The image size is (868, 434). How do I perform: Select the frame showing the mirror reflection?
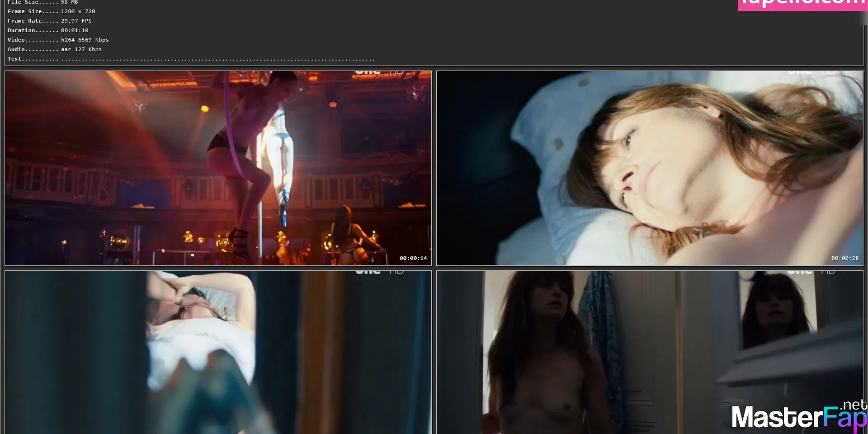pos(650,352)
